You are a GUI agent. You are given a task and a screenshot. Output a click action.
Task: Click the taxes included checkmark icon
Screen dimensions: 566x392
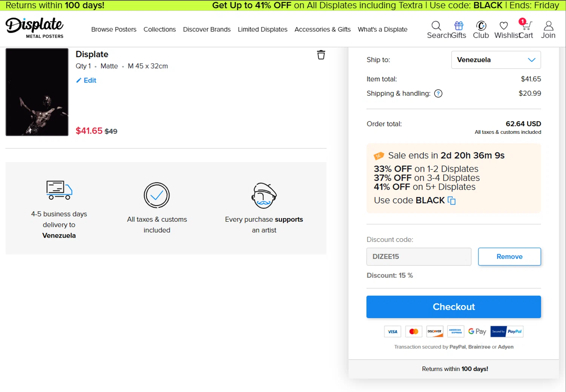coord(157,195)
